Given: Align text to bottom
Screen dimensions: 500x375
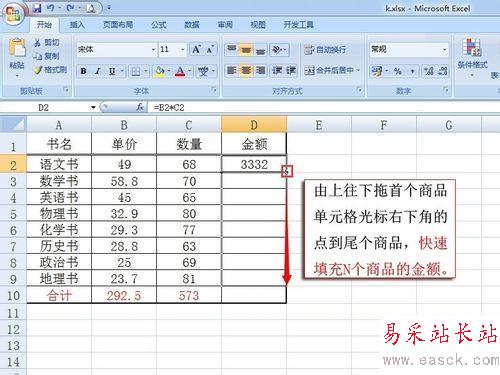Looking at the screenshot, I should pyautogui.click(x=260, y=50).
